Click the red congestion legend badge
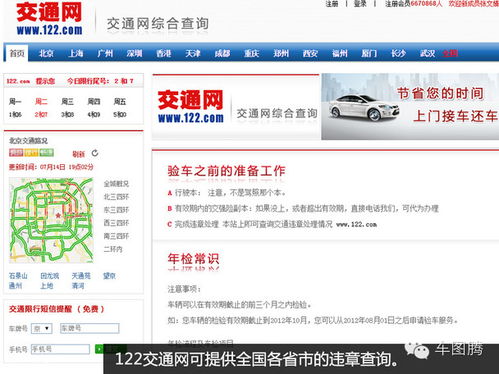Viewport: 499px width, 374px height. tap(16, 153)
